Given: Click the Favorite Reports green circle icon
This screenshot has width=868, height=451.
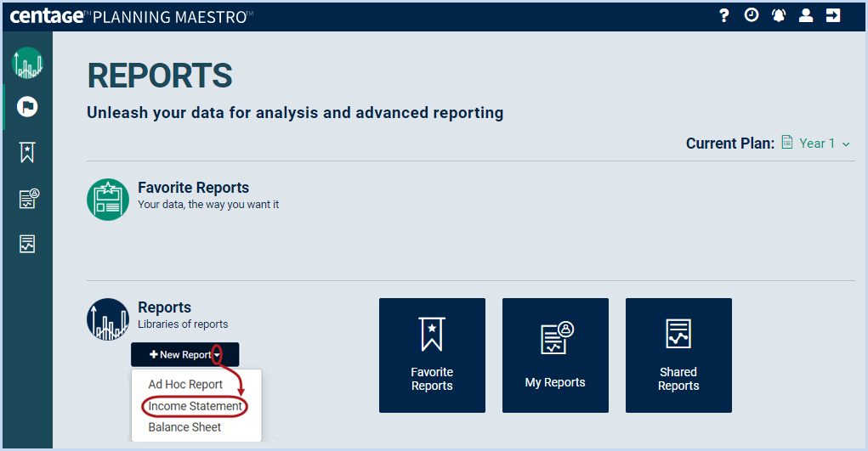Looking at the screenshot, I should pos(108,200).
